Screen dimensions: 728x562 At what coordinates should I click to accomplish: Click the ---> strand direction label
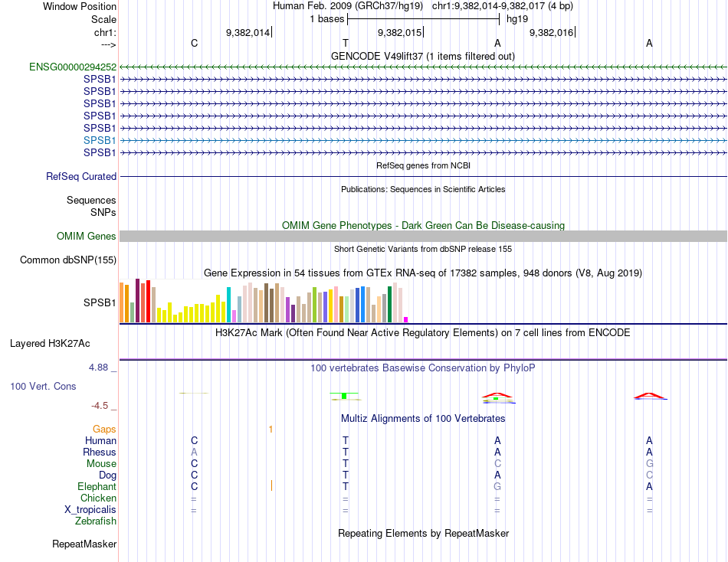coord(109,44)
